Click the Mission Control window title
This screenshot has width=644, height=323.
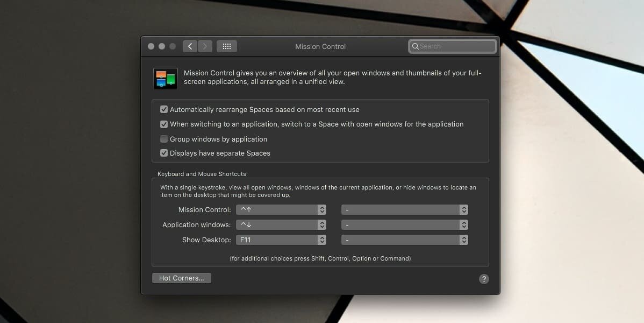click(320, 46)
